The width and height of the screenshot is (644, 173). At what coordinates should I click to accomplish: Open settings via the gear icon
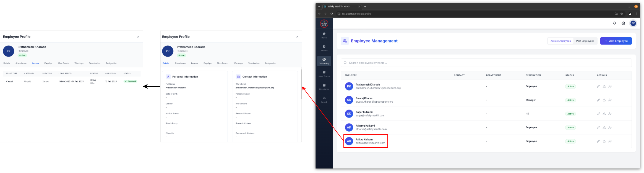pos(623,23)
